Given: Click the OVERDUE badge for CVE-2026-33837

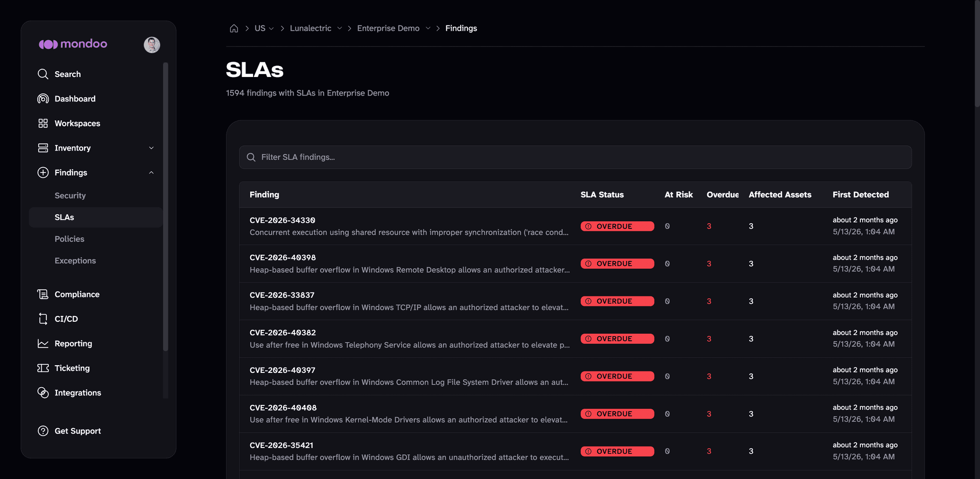Looking at the screenshot, I should coord(617,301).
